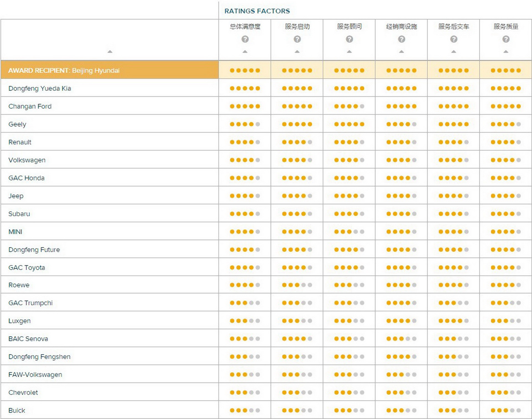Open help icon under 服务后交车 column
532x419 pixels.
tap(454, 39)
